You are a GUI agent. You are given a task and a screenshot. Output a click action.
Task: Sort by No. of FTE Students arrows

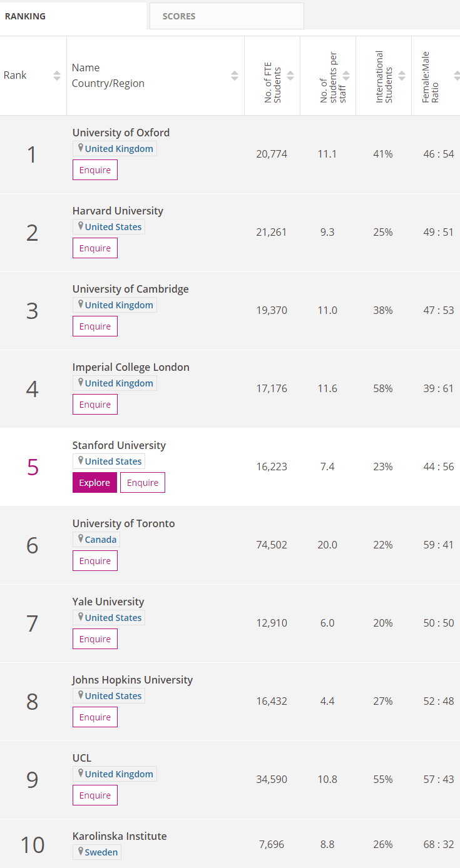[x=290, y=76]
